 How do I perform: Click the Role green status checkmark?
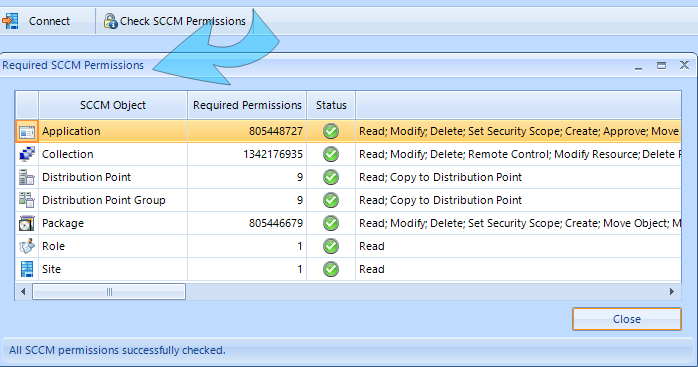pyautogui.click(x=331, y=246)
